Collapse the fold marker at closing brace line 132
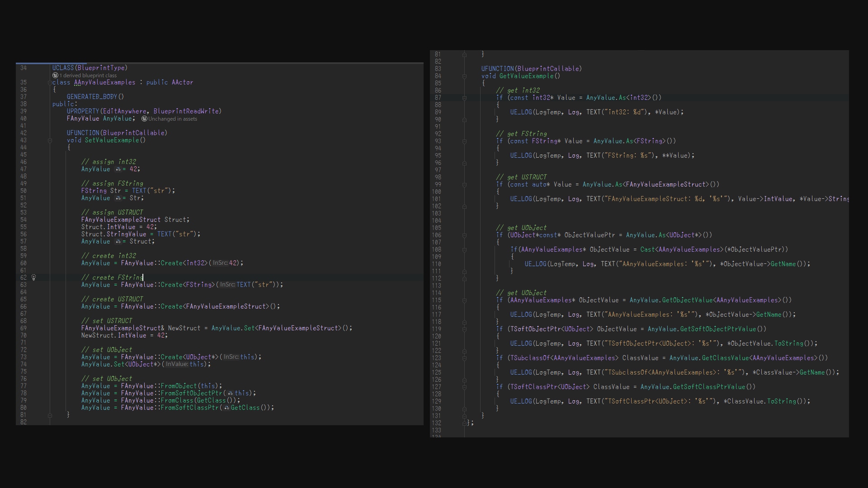Screen dimensions: 868x488 (465, 423)
